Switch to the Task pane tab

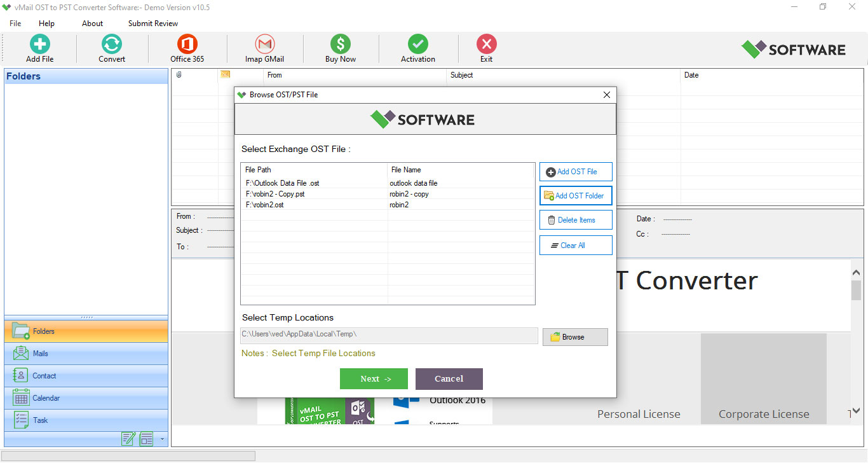(86, 420)
